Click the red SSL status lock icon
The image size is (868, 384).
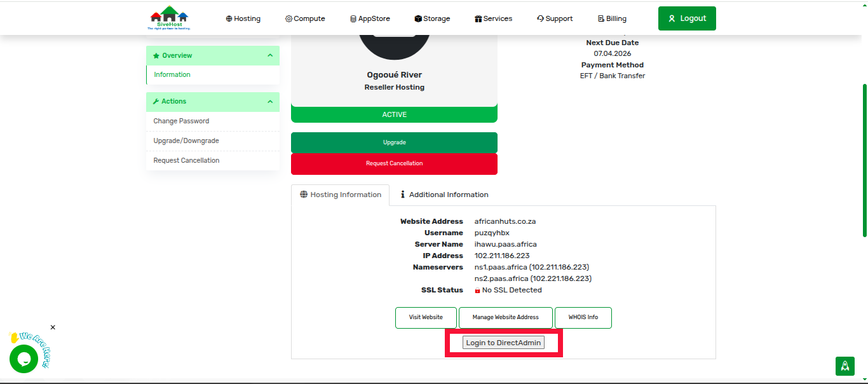(477, 291)
